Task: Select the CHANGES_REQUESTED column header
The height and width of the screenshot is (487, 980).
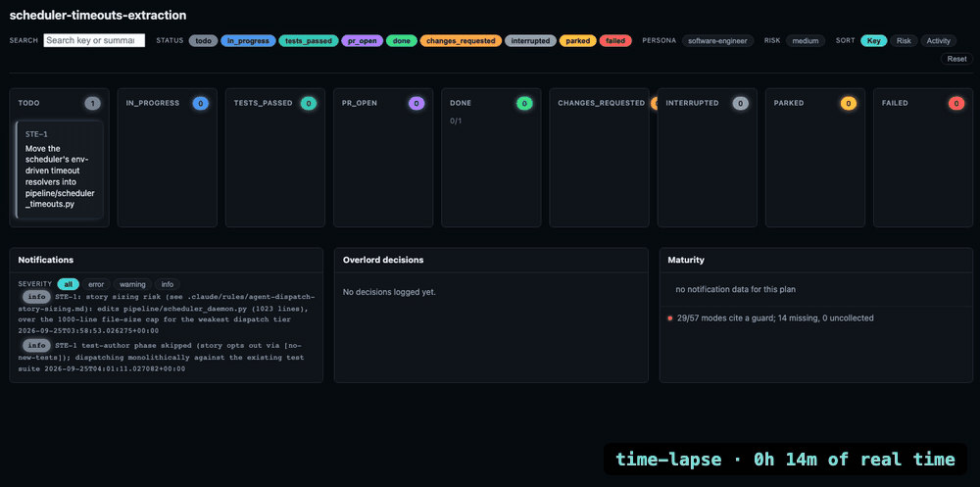Action: pyautogui.click(x=602, y=103)
